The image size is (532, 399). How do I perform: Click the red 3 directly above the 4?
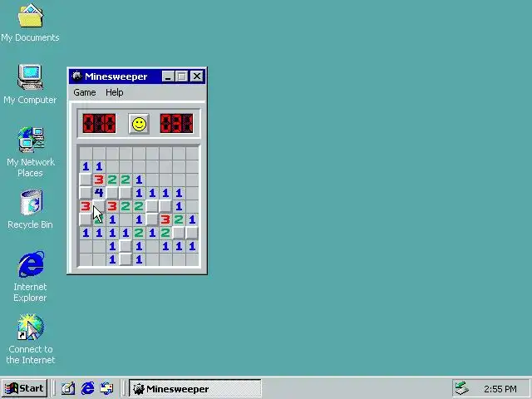(x=99, y=180)
